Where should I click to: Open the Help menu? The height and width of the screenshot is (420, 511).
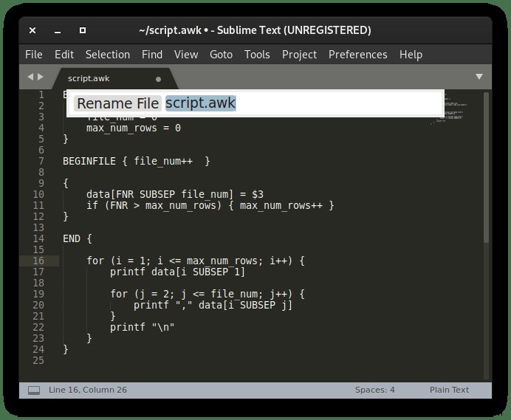(411, 55)
